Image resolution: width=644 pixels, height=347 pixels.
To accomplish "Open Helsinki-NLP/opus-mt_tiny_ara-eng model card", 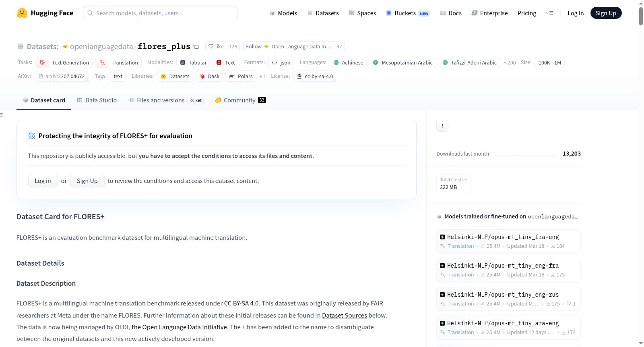I will [x=508, y=327].
